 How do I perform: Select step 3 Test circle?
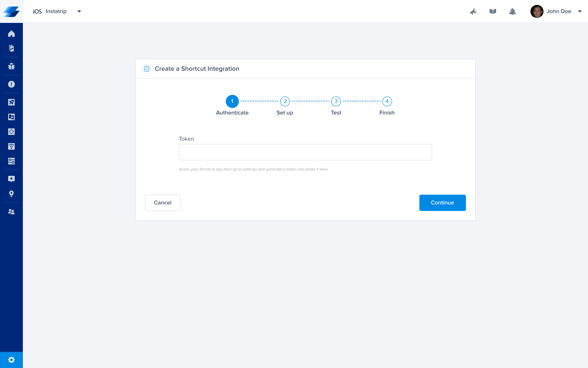click(x=336, y=101)
